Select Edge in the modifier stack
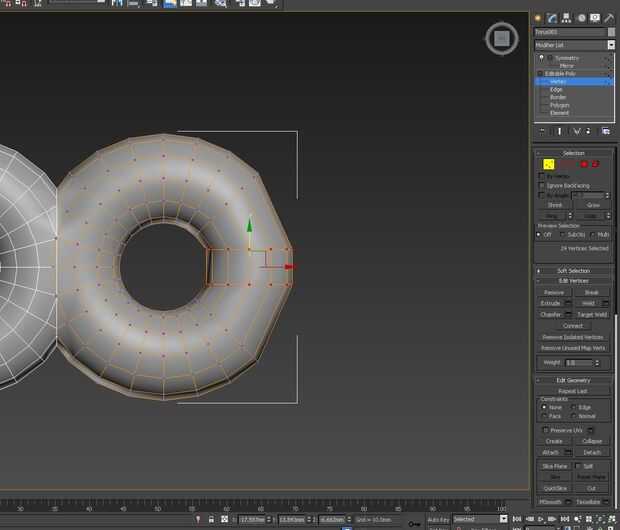Image resolution: width=620 pixels, height=530 pixels. (x=557, y=89)
